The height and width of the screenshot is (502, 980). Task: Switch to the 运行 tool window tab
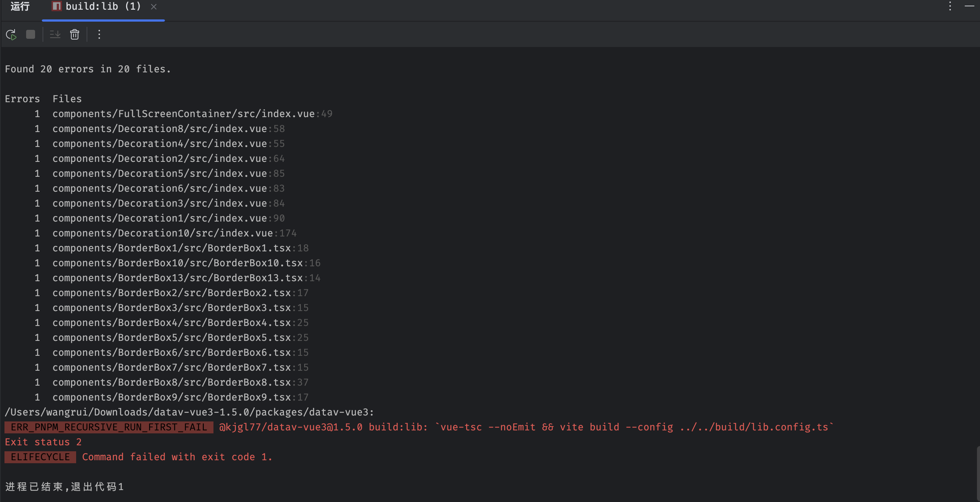point(20,6)
